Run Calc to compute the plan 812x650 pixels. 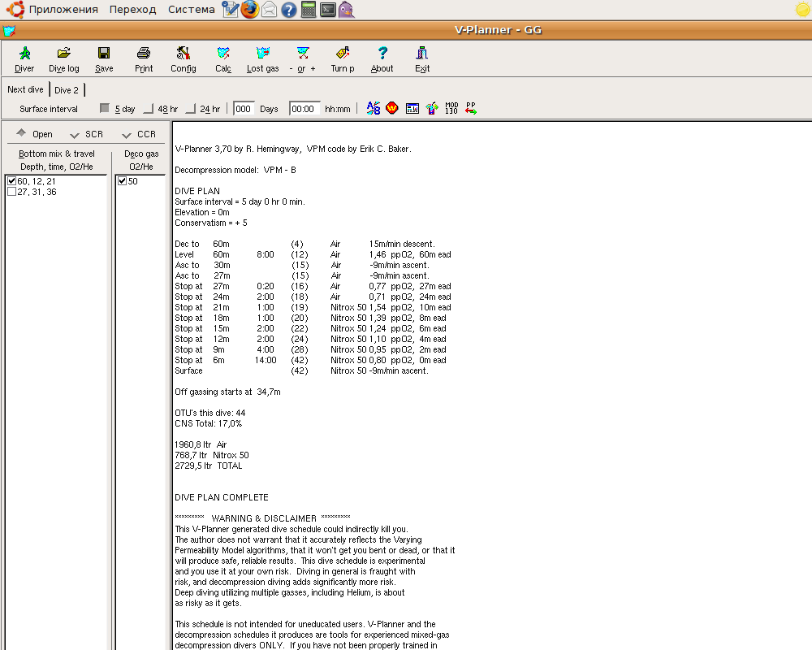pyautogui.click(x=223, y=59)
